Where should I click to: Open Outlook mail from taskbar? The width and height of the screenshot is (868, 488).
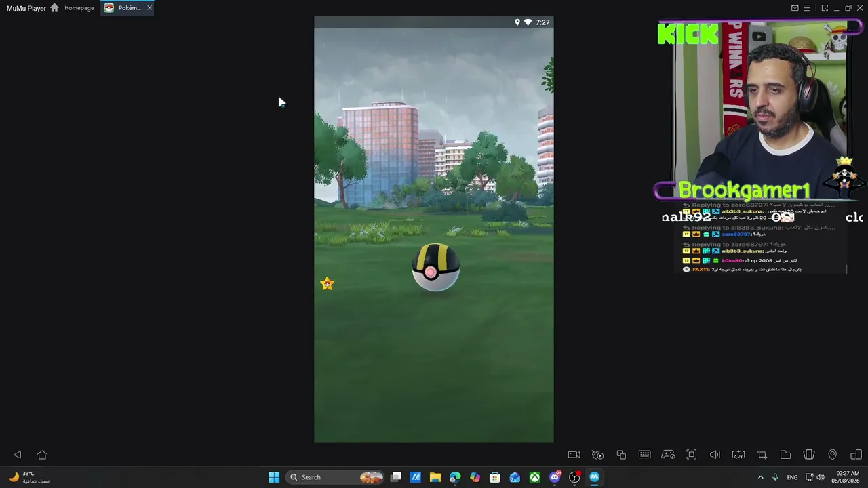[x=515, y=477]
